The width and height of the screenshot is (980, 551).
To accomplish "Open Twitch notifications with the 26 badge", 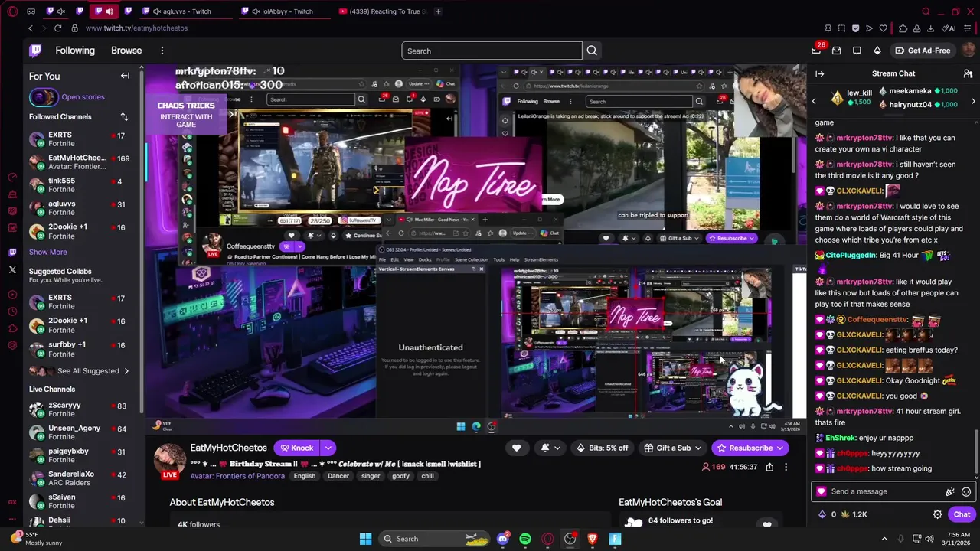I will pyautogui.click(x=816, y=51).
